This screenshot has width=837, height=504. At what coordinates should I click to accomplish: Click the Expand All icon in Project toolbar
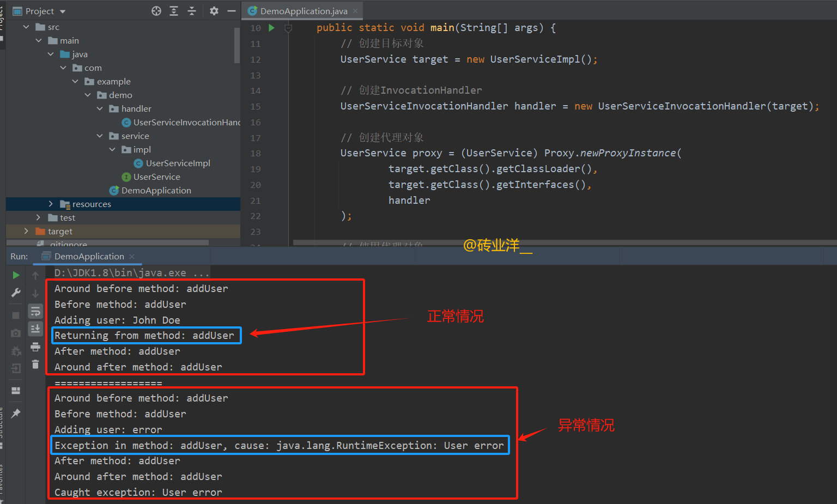pos(174,11)
